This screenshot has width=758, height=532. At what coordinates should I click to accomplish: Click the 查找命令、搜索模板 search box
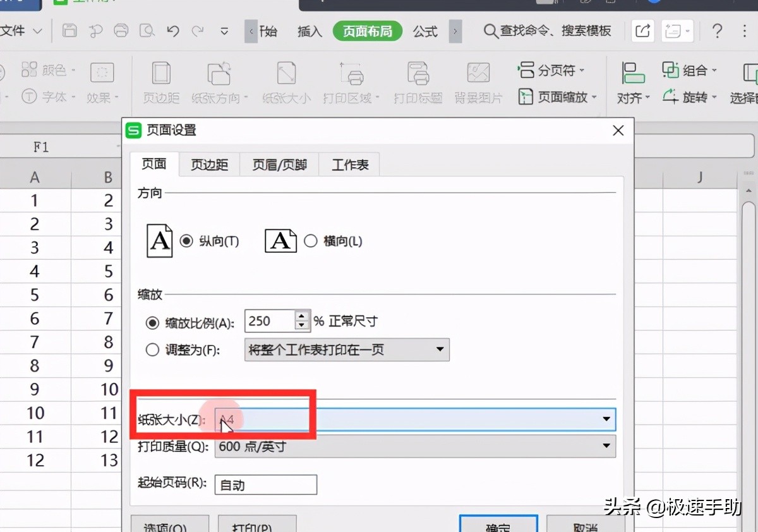click(x=548, y=30)
